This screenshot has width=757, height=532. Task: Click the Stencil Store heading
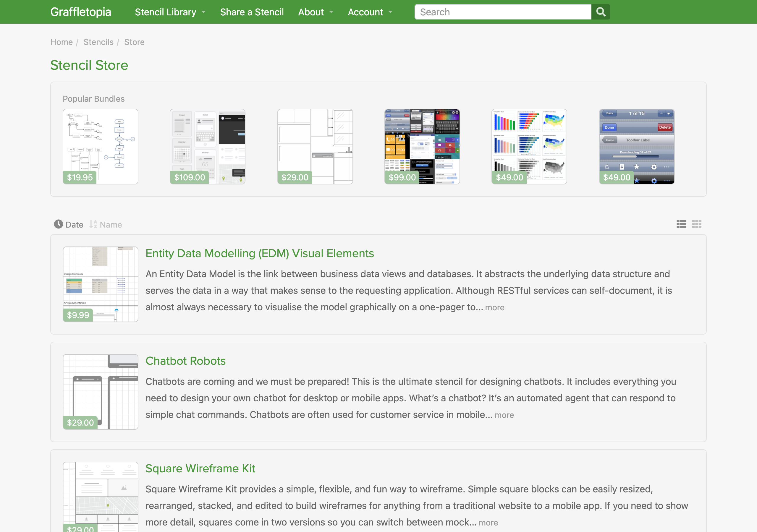click(x=89, y=65)
